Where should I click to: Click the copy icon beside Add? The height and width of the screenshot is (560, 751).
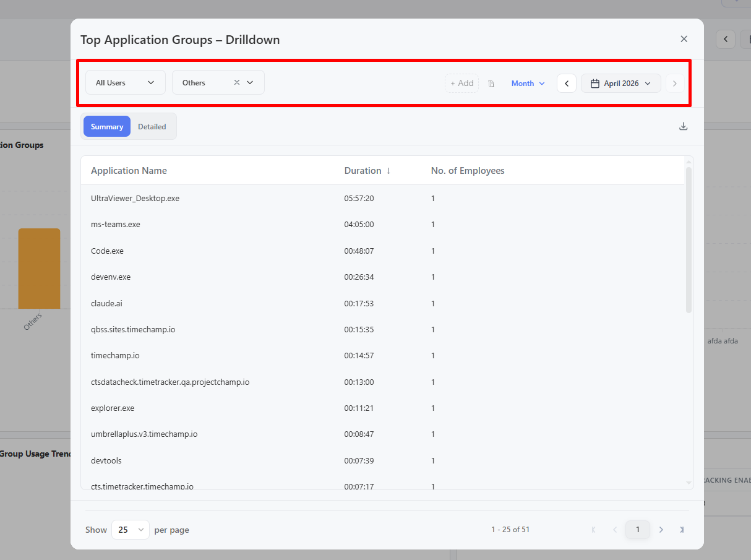click(x=491, y=84)
